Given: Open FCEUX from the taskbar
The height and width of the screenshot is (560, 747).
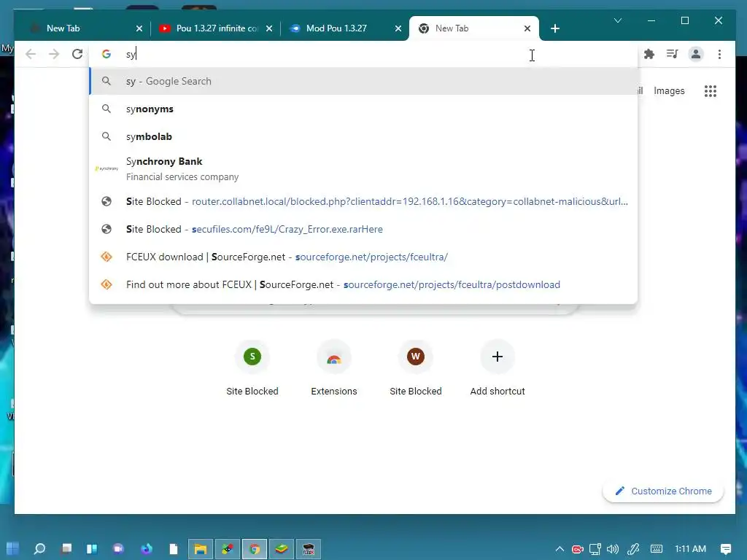Looking at the screenshot, I should pos(309,549).
